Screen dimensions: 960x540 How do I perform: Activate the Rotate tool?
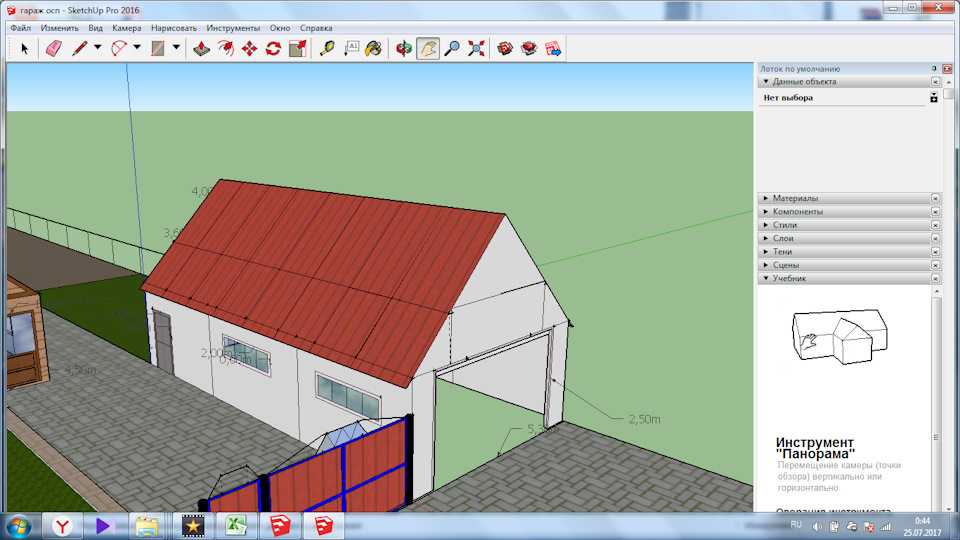273,48
